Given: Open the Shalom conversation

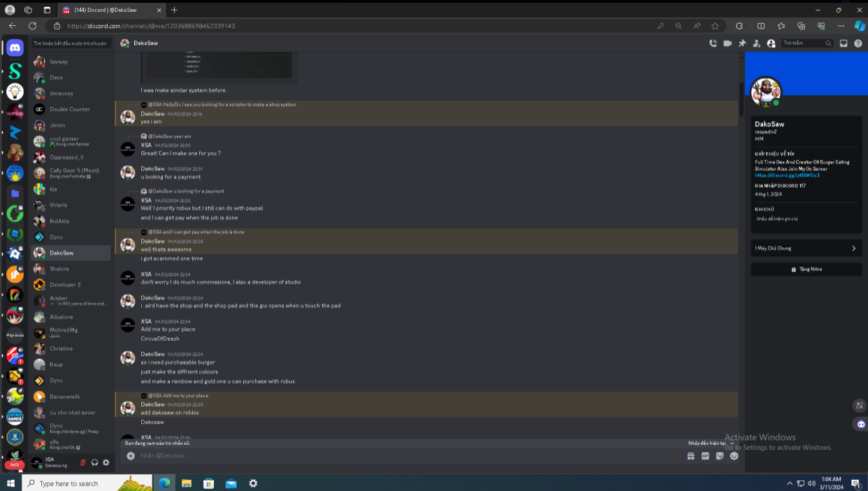Looking at the screenshot, I should coord(72,269).
